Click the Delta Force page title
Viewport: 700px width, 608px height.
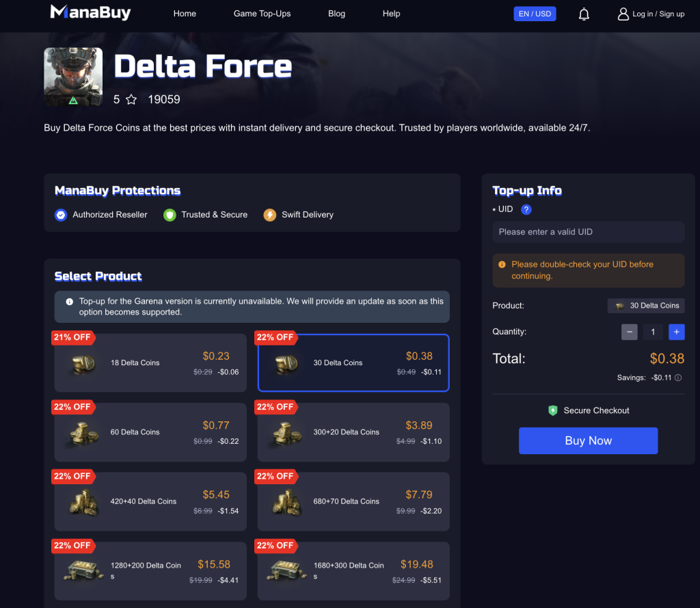tap(203, 66)
